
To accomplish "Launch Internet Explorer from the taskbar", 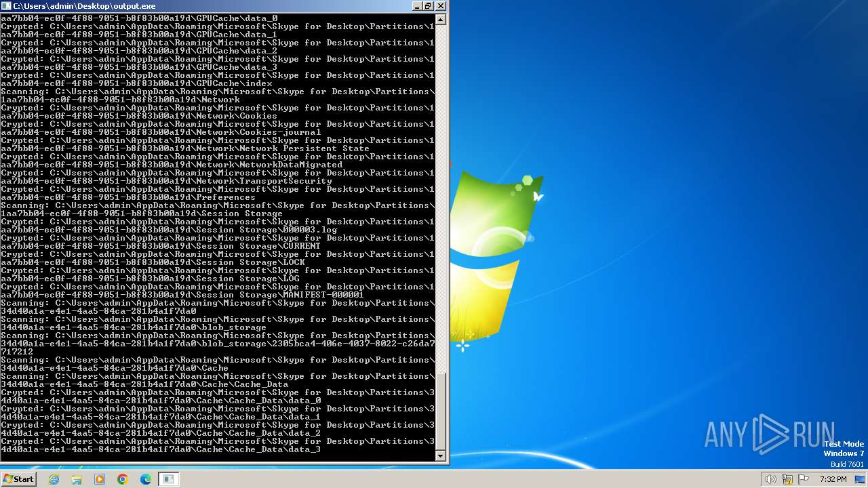I will (x=54, y=479).
